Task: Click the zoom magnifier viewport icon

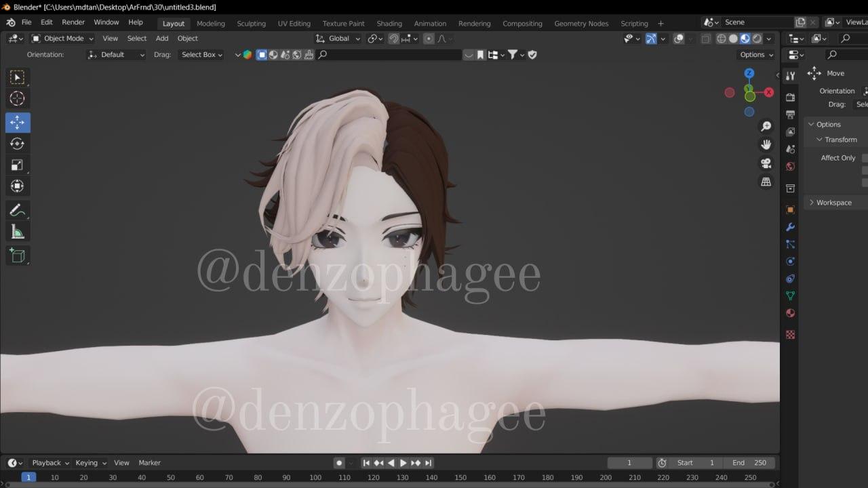Action: [x=766, y=126]
